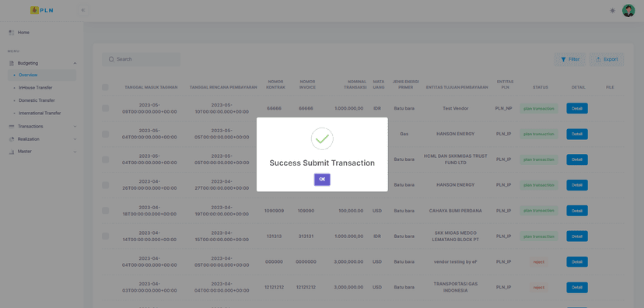Click invoice number 313131
Viewport: 644px width, 308px height.
[306, 236]
